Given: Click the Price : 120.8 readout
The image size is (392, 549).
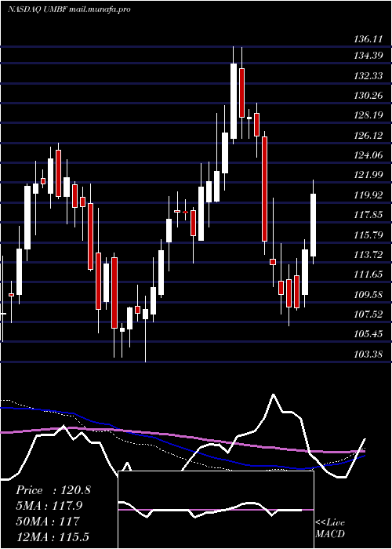Looking at the screenshot, I should pyautogui.click(x=53, y=490).
